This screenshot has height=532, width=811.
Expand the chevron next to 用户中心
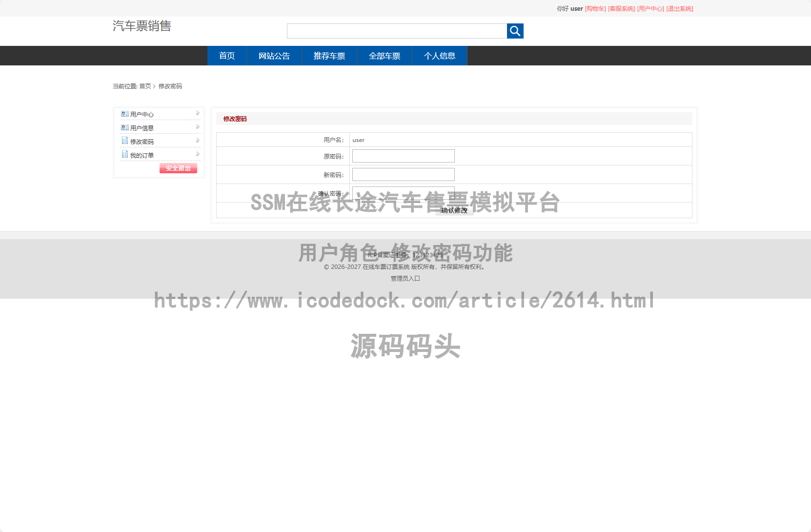(197, 113)
